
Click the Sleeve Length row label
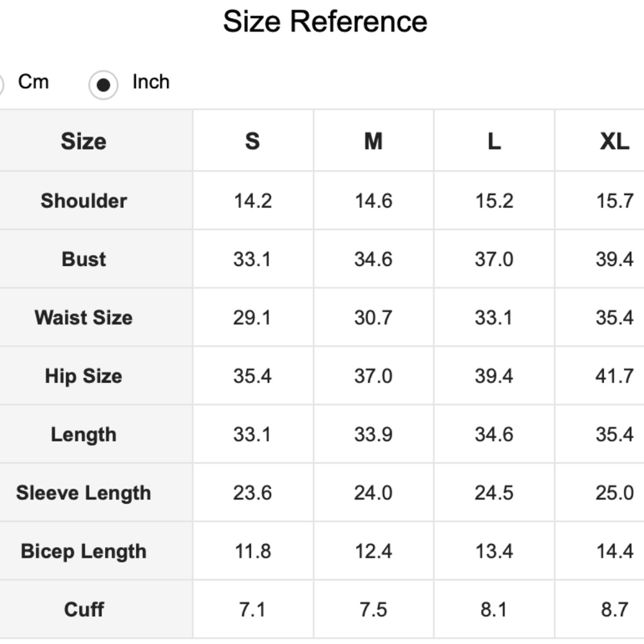coord(84,493)
